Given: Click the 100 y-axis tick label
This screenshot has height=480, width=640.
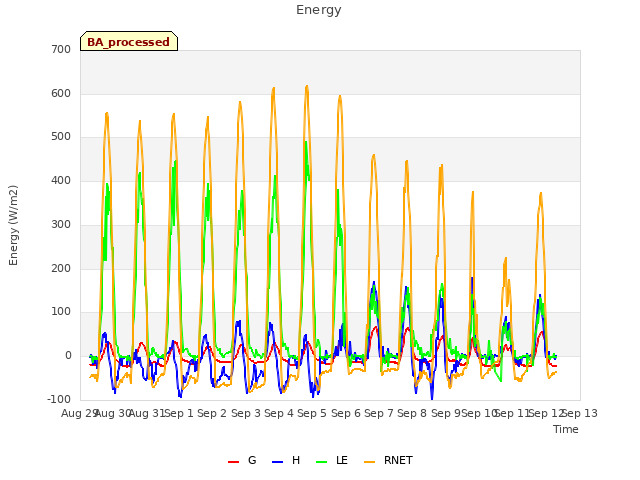Looking at the screenshot, I should pos(61,312).
